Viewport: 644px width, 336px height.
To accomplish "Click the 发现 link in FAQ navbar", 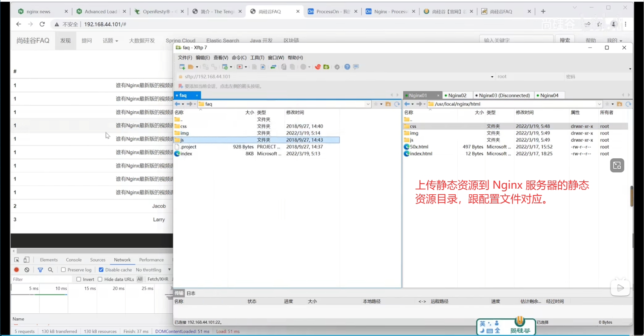I will click(66, 41).
